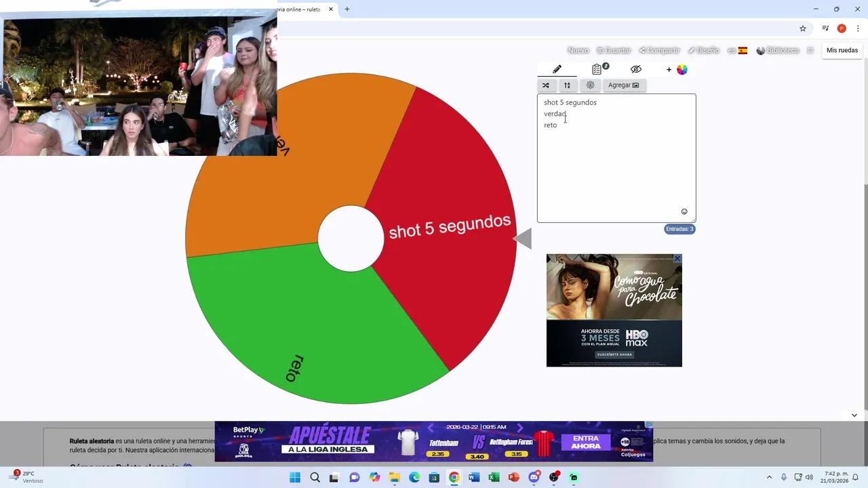Screen dimensions: 868x488
Task: Click the 'reto' entry in list
Action: click(x=551, y=125)
